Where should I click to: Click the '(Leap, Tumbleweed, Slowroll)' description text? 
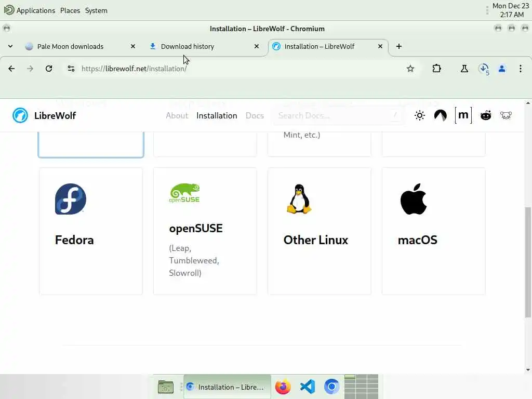point(194,261)
